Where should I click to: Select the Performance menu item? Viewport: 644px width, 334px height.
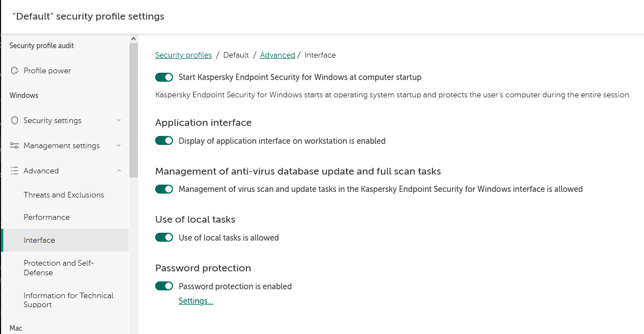[46, 217]
